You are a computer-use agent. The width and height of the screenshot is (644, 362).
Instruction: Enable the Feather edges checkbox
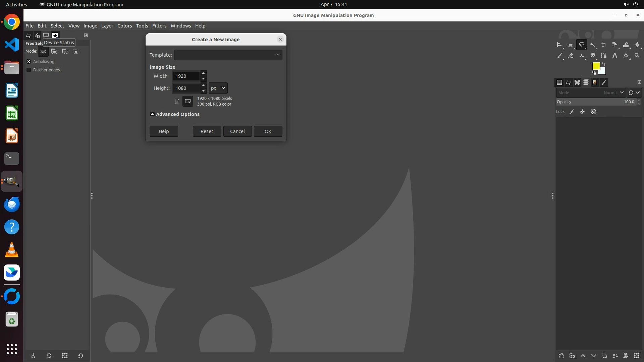click(29, 70)
